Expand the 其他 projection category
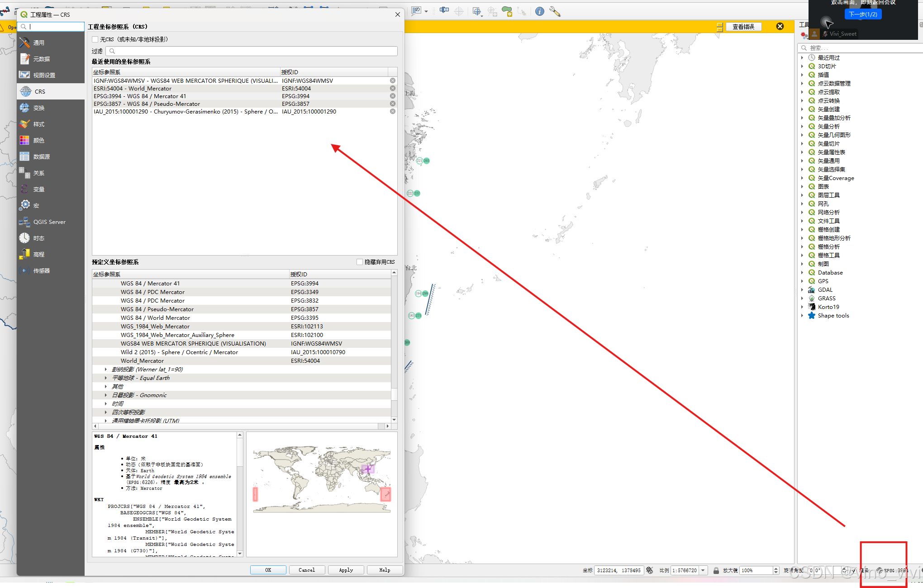 (x=106, y=386)
